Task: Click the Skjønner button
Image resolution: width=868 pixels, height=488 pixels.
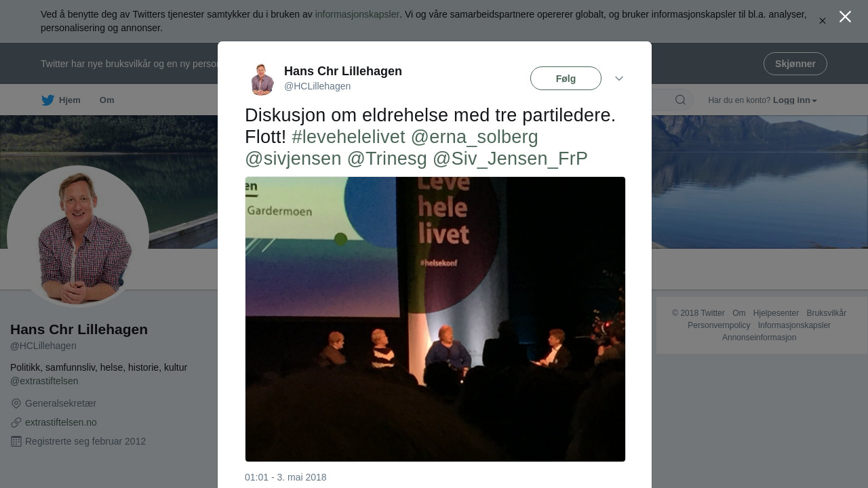Action: pos(795,64)
